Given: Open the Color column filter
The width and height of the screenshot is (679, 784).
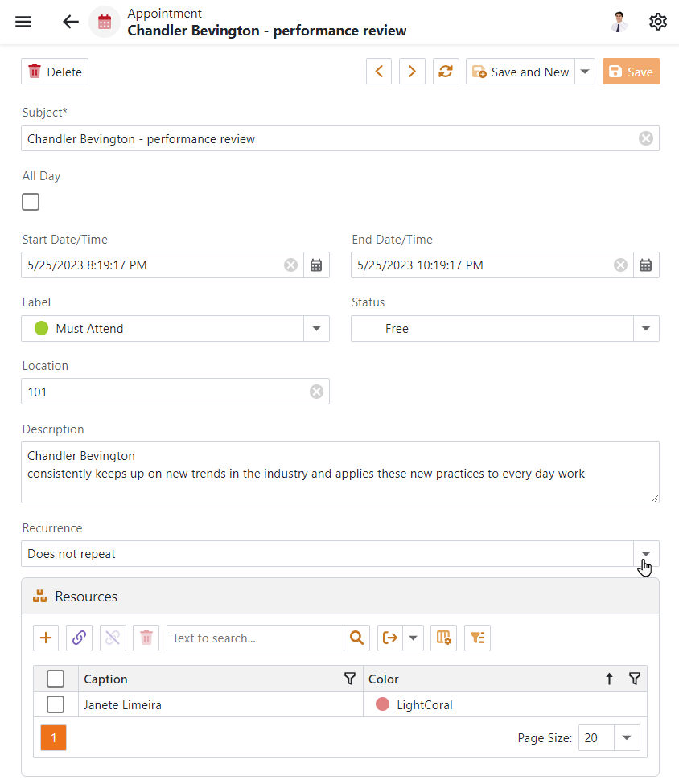Looking at the screenshot, I should 635,679.
